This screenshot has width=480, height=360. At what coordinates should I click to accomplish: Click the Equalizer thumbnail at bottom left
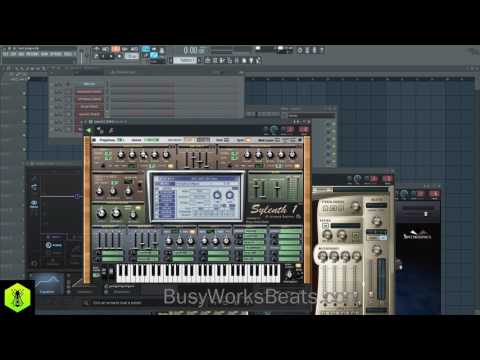(48, 284)
